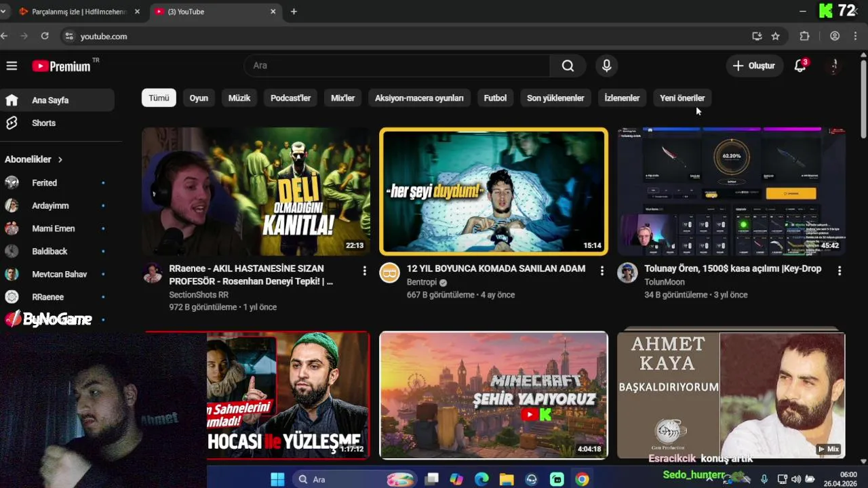Start voice search with microphone icon
The image size is (868, 488).
click(606, 66)
